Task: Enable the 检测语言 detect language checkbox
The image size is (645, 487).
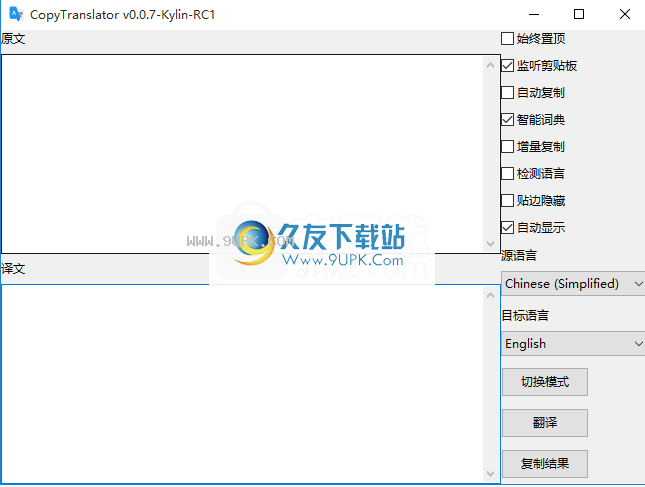Action: pyautogui.click(x=508, y=174)
